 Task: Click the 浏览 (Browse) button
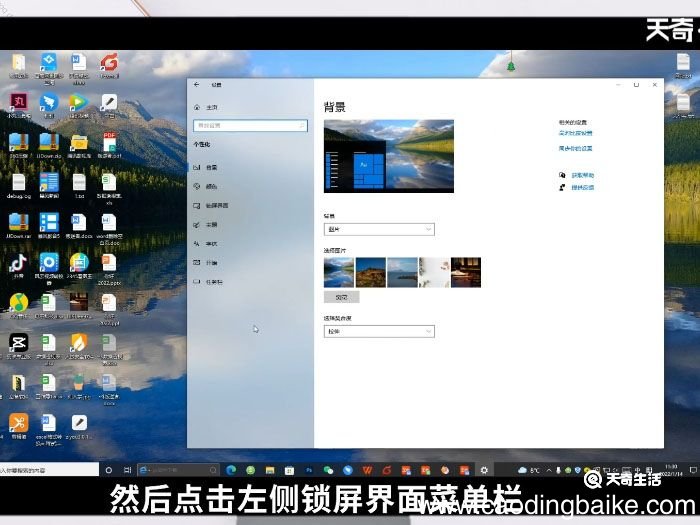click(x=342, y=297)
